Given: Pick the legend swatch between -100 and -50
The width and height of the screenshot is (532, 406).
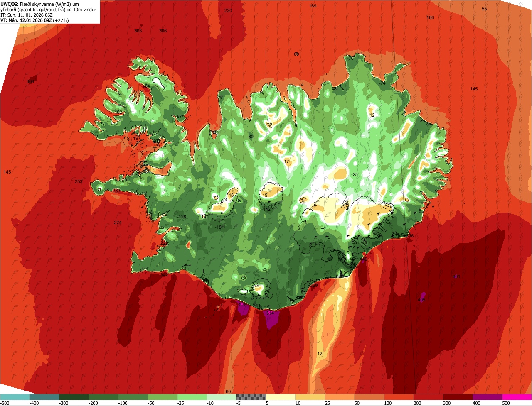Looking at the screenshot, I should (x=133, y=397).
